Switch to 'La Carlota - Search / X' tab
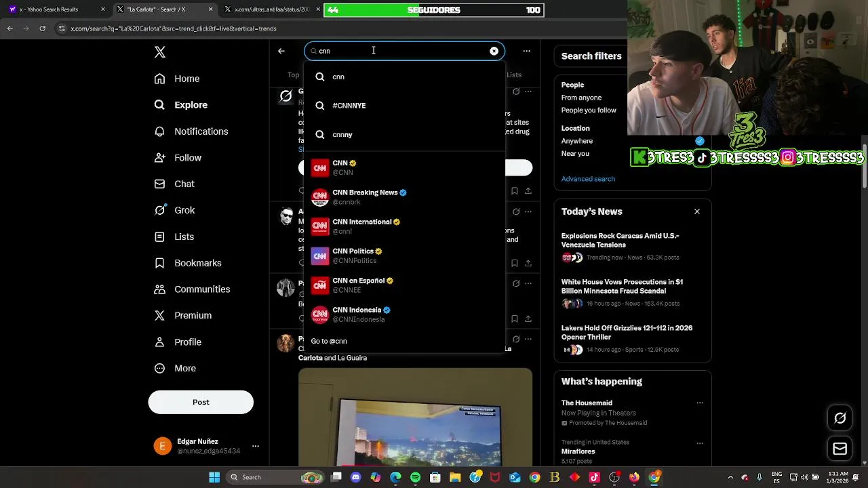Viewport: 868px width, 488px height. pos(163,9)
